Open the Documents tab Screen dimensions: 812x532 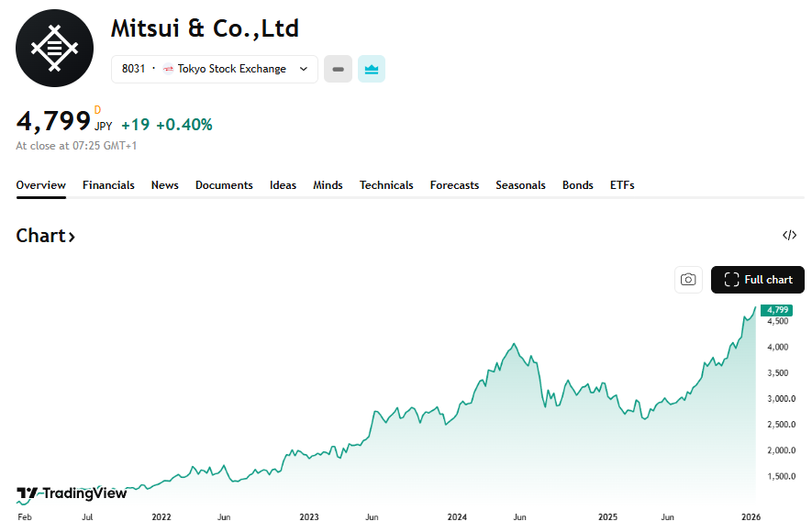[x=224, y=185]
